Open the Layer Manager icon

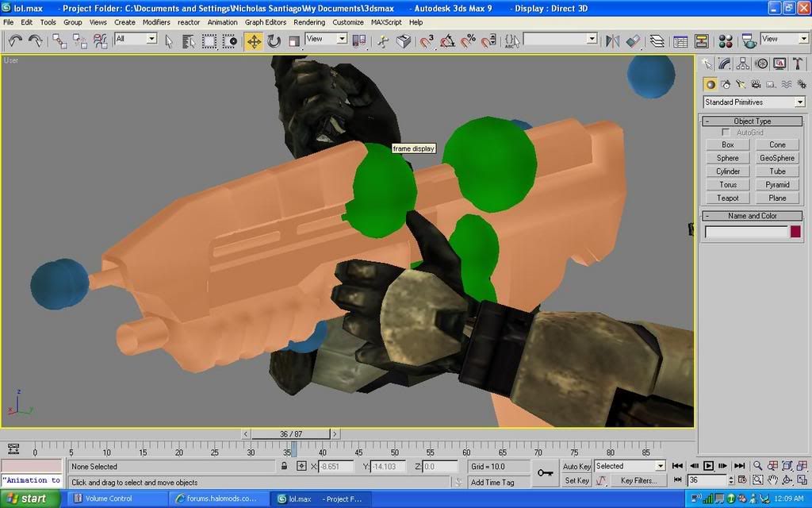657,41
